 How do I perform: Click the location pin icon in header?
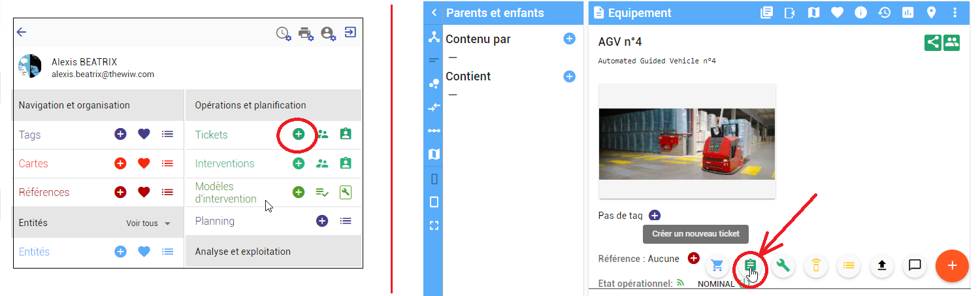tap(931, 12)
